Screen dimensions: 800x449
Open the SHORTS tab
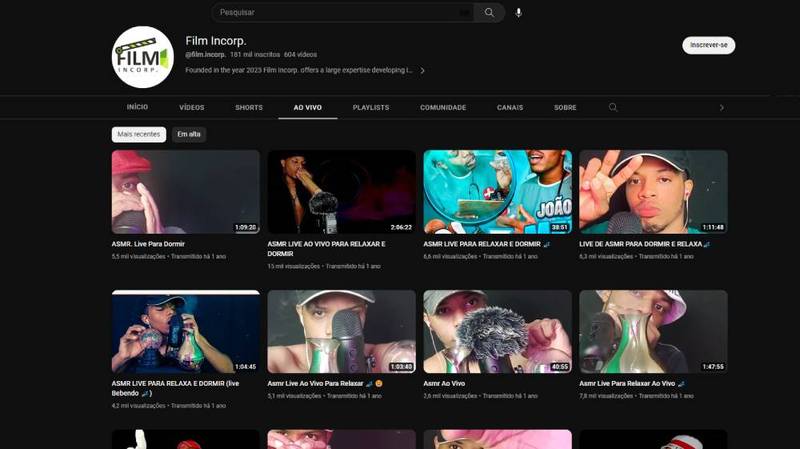click(249, 107)
